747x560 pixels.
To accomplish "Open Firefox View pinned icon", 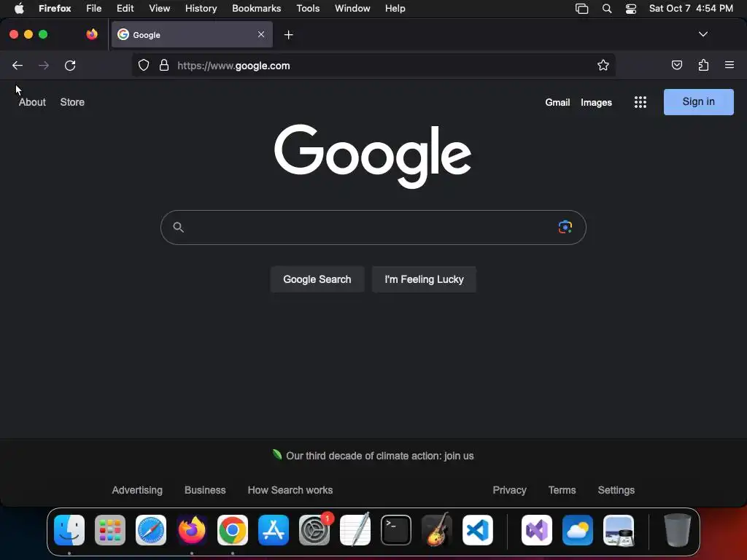I will pyautogui.click(x=92, y=34).
